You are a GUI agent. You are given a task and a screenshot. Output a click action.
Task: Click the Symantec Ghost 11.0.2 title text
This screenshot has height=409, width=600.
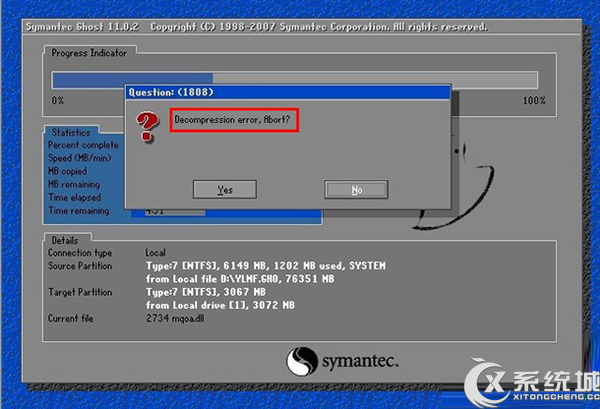click(x=82, y=27)
